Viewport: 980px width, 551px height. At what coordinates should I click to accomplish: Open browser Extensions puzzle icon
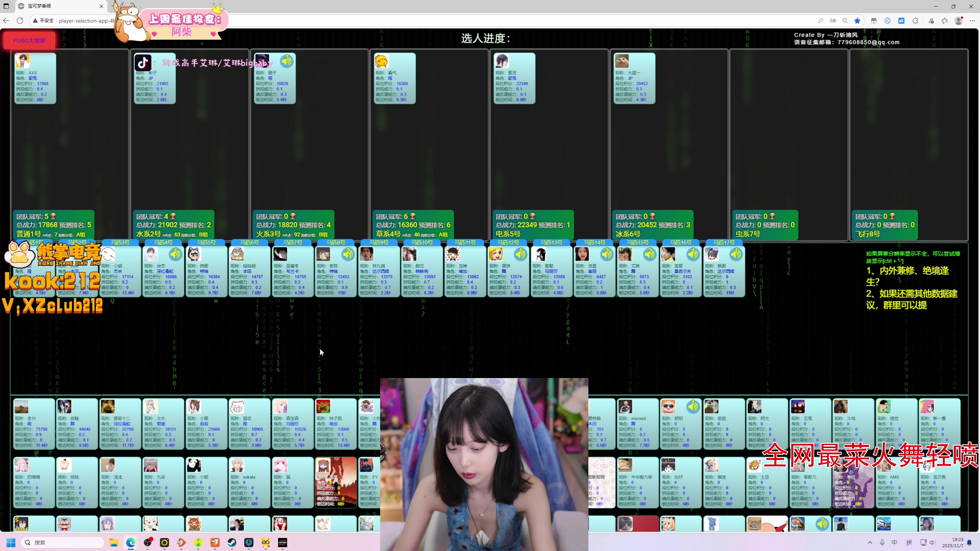tap(915, 21)
